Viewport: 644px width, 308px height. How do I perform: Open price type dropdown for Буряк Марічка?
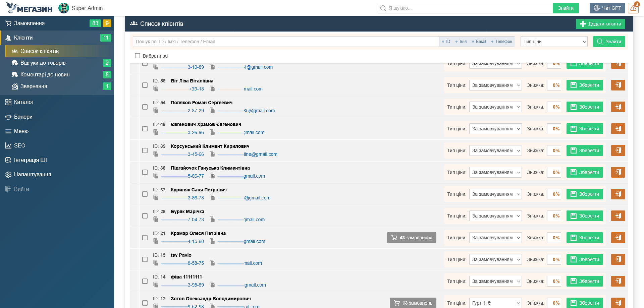click(495, 216)
